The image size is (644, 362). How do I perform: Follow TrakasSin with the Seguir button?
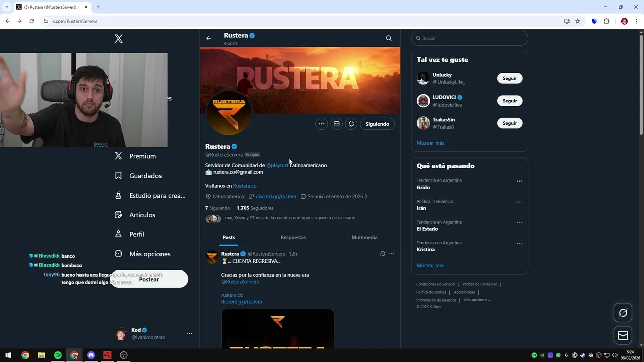click(510, 123)
